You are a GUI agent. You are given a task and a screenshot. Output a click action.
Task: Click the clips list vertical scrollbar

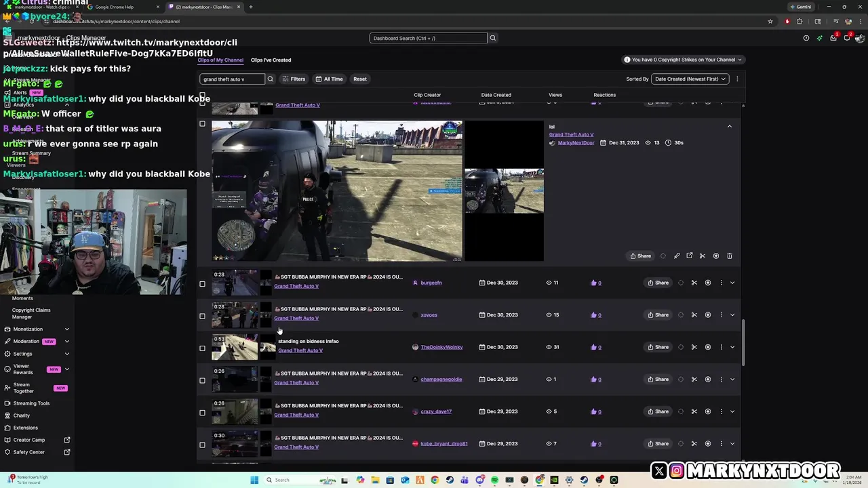point(743,342)
